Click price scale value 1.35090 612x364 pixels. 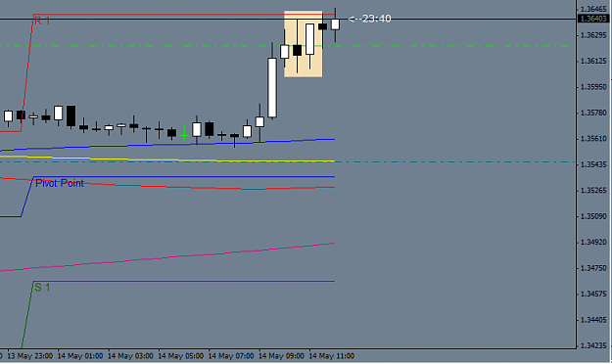593,216
